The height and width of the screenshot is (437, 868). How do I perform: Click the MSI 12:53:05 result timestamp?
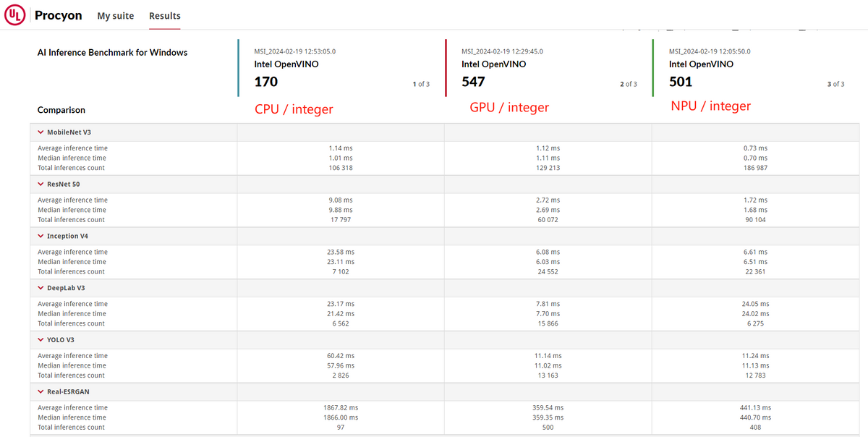tap(295, 51)
